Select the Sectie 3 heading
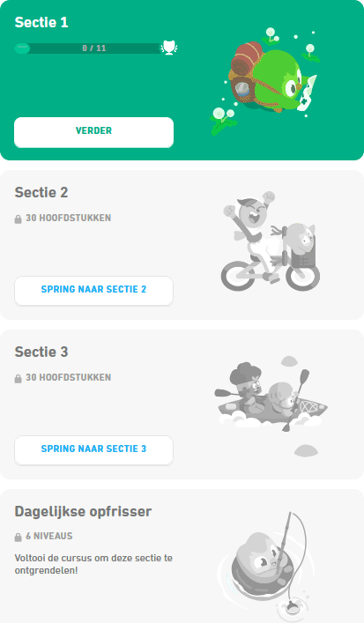364x623 pixels. [41, 352]
